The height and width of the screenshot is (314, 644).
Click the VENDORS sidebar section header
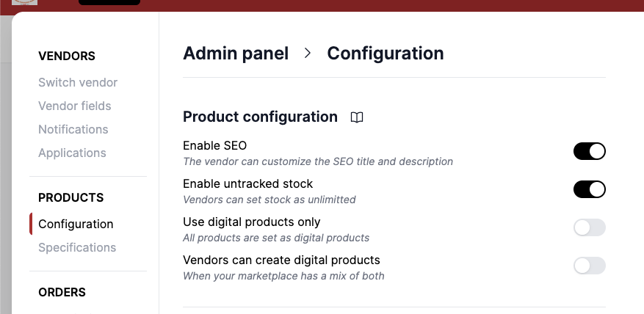tap(67, 56)
